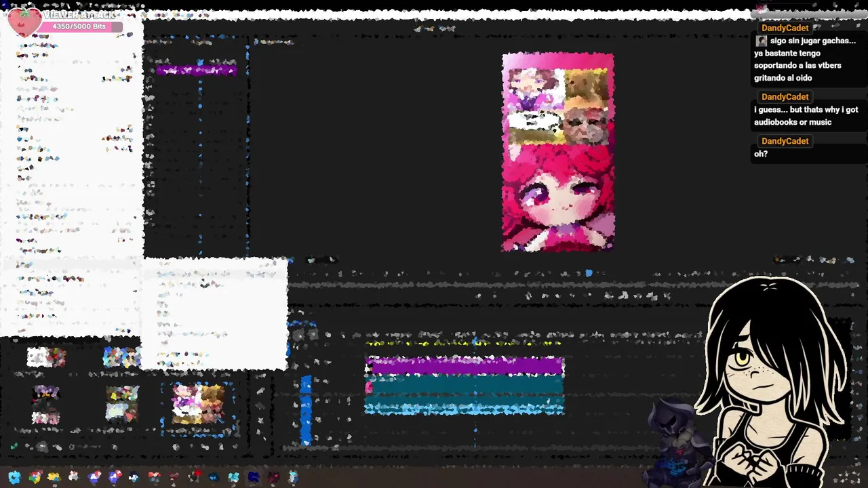Click the purple clip bar in the Effect Controls timeline
The width and height of the screenshot is (868, 488).
(x=197, y=69)
